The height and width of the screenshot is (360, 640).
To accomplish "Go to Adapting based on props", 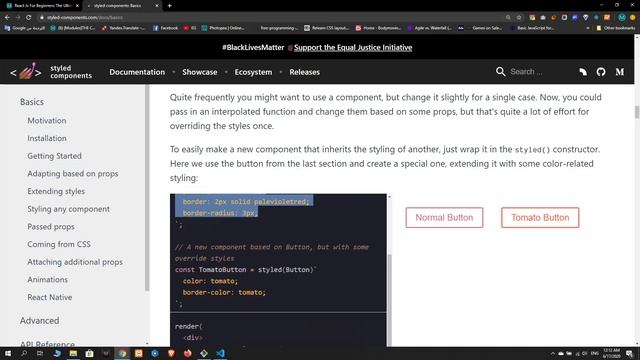I will (73, 173).
